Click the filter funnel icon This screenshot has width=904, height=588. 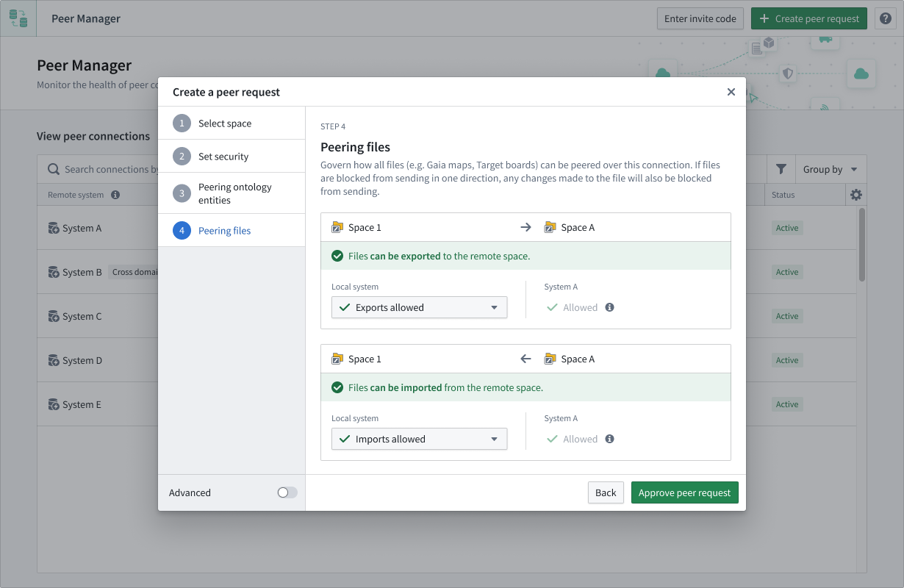[781, 169]
